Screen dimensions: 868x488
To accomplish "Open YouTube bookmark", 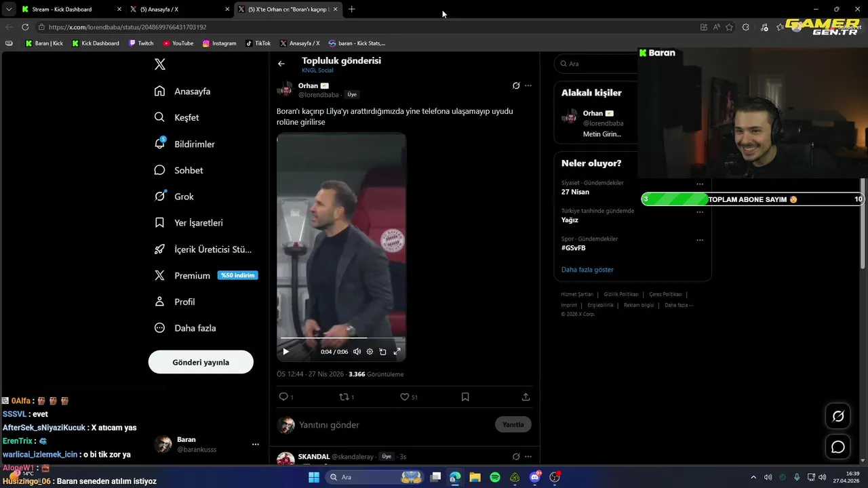I will pos(178,43).
